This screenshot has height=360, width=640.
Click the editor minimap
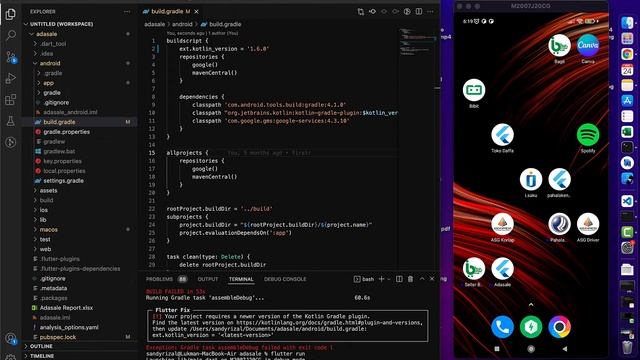(418, 43)
